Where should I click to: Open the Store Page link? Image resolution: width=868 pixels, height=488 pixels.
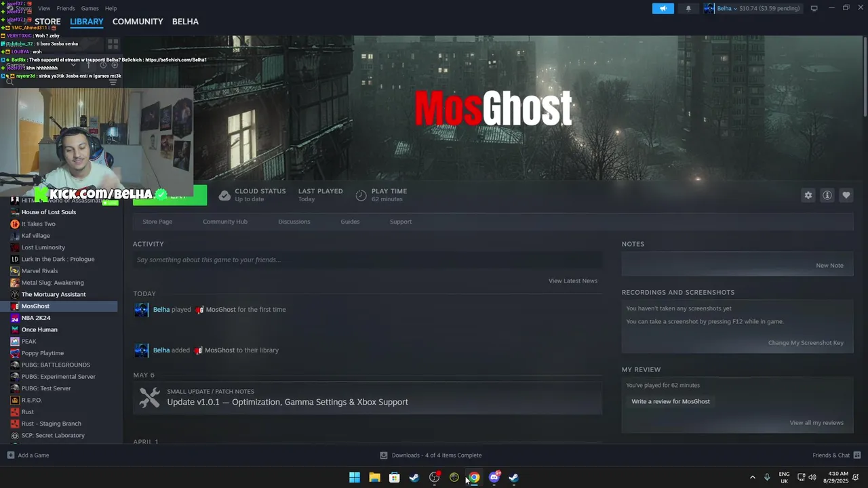click(157, 222)
